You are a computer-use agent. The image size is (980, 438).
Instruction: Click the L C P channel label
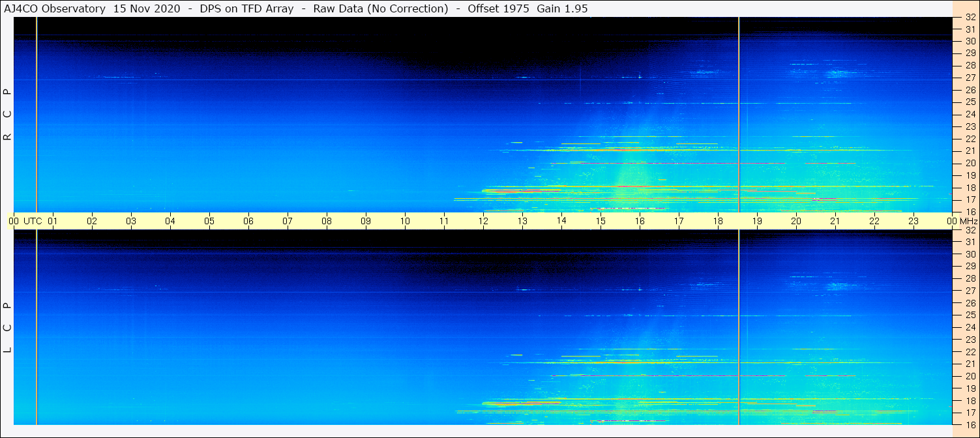[7, 327]
